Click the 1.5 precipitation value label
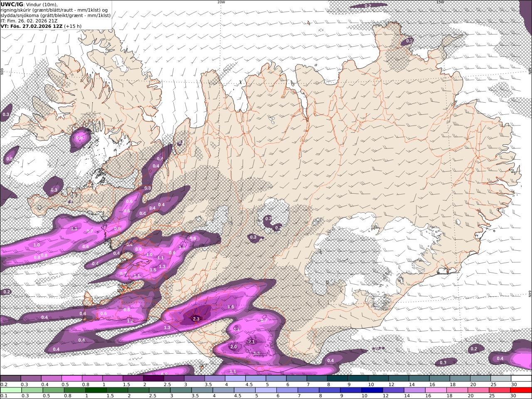The height and width of the screenshot is (399, 532). tap(153, 270)
